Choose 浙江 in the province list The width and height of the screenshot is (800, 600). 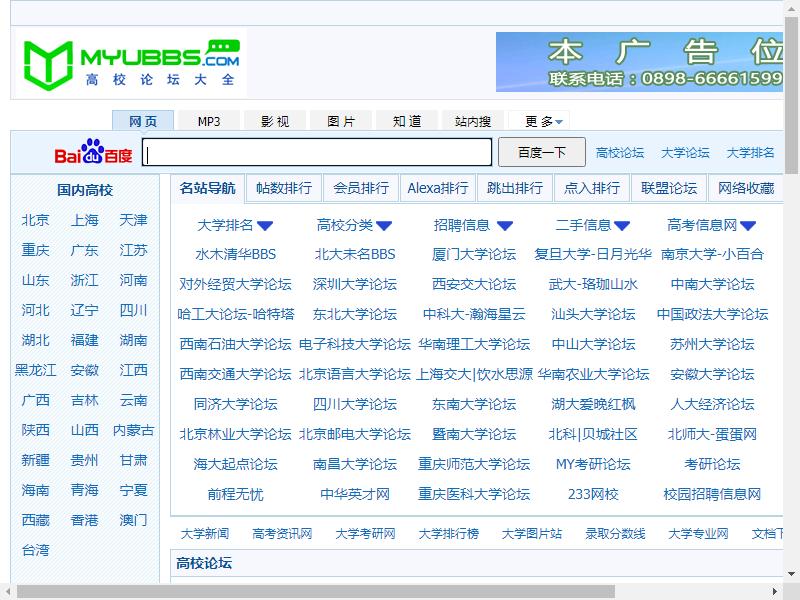tap(84, 280)
